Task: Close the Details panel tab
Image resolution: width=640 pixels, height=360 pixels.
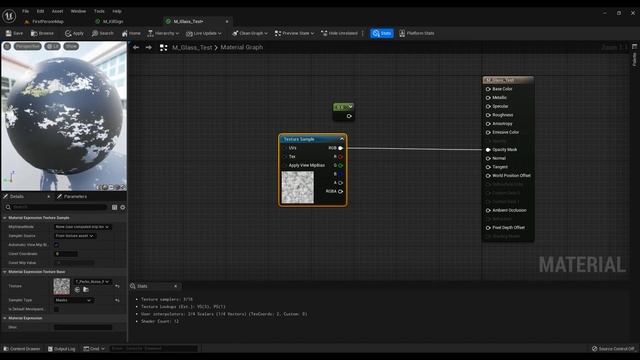Action: click(49, 197)
